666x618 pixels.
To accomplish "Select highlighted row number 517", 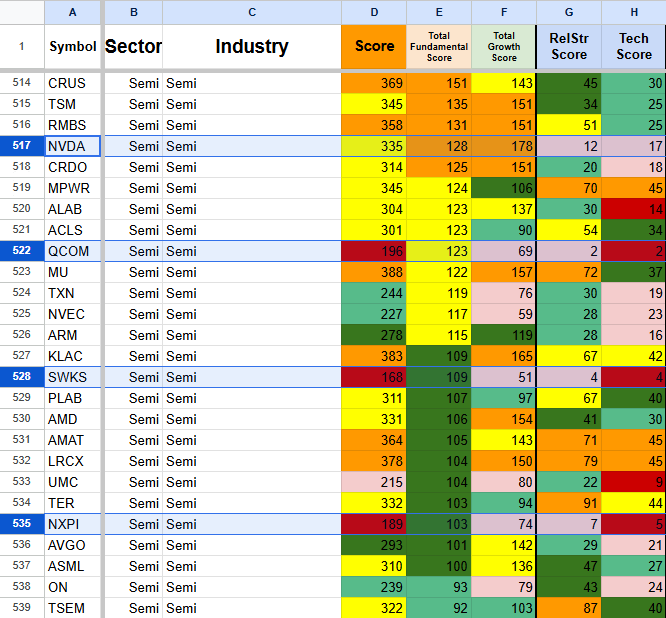I will tap(22, 146).
